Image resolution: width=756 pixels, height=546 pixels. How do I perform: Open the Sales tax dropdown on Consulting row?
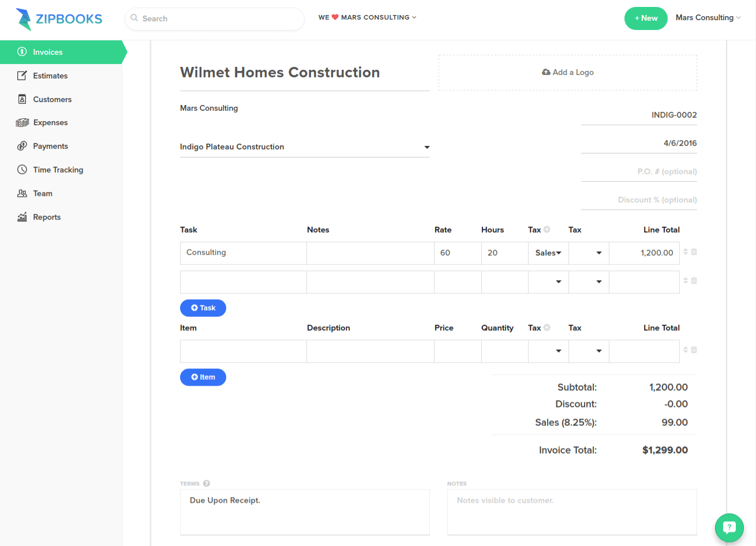coord(548,253)
